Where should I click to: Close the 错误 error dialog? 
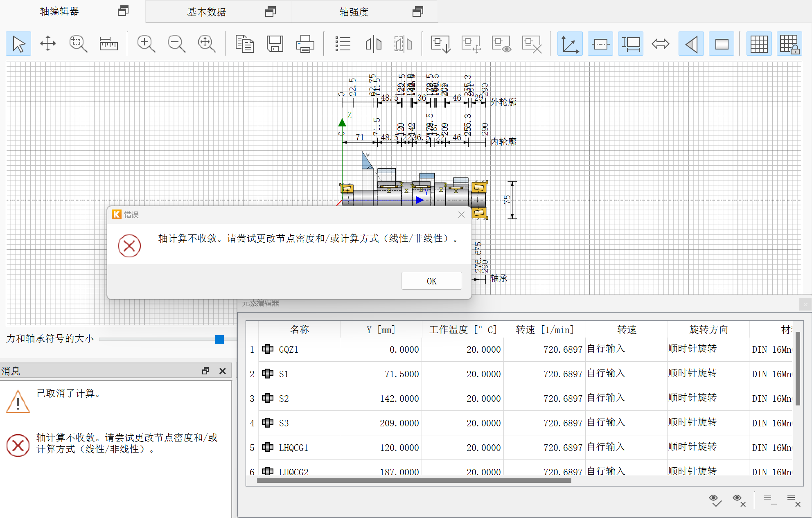pos(461,214)
